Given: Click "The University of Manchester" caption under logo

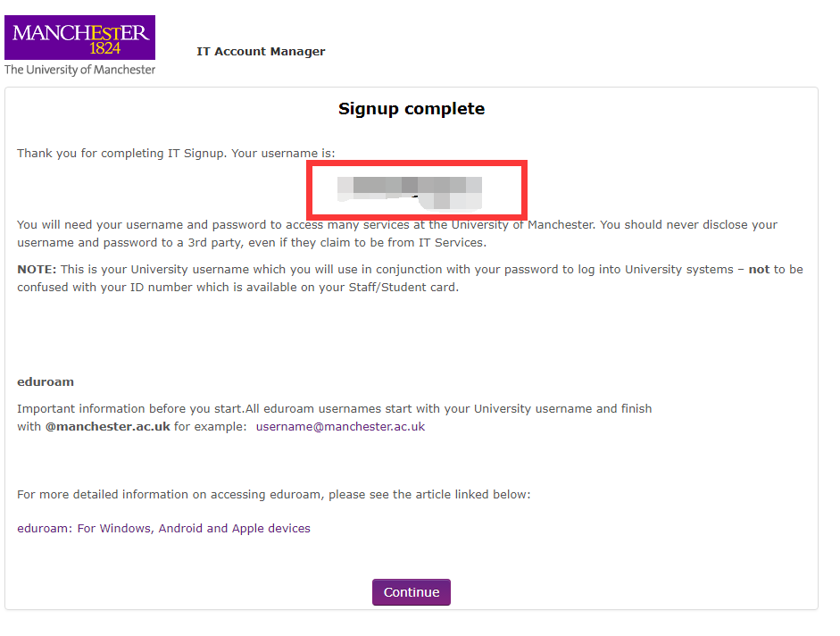Looking at the screenshot, I should [79, 70].
